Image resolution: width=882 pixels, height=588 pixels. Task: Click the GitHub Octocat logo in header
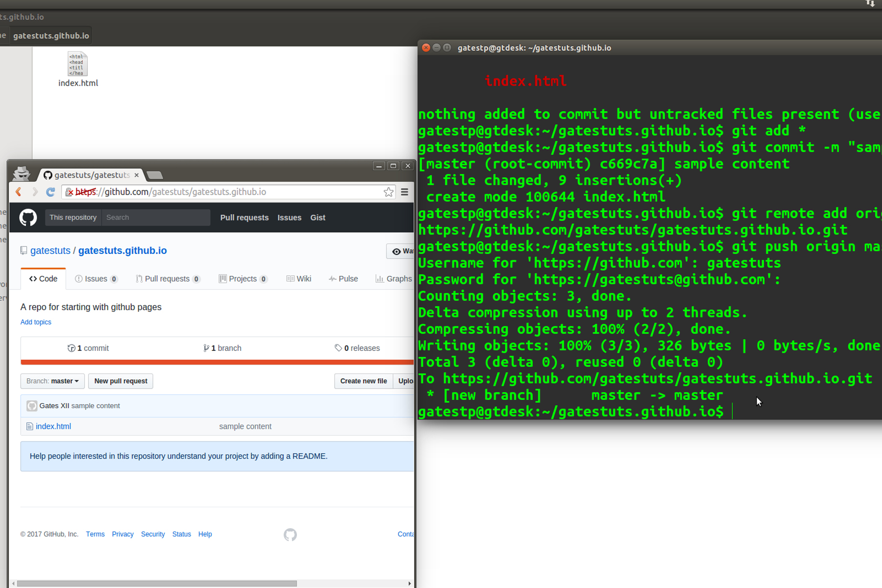coord(28,218)
